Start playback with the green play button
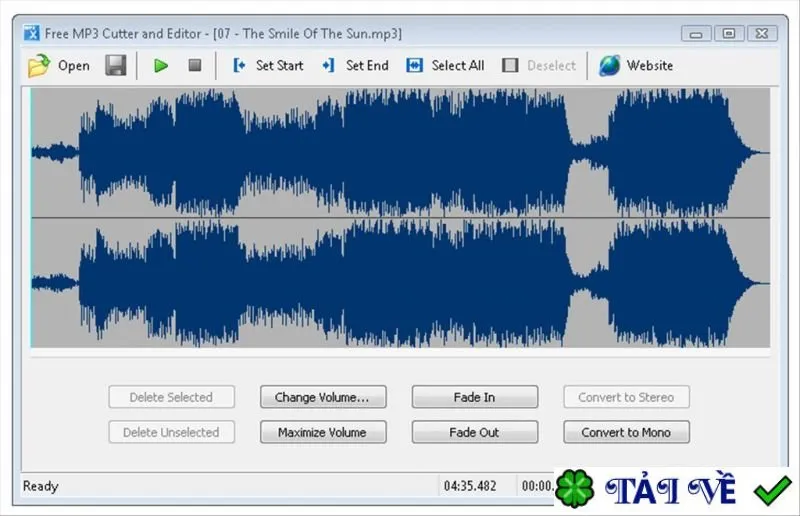This screenshot has width=800, height=516. tap(161, 65)
